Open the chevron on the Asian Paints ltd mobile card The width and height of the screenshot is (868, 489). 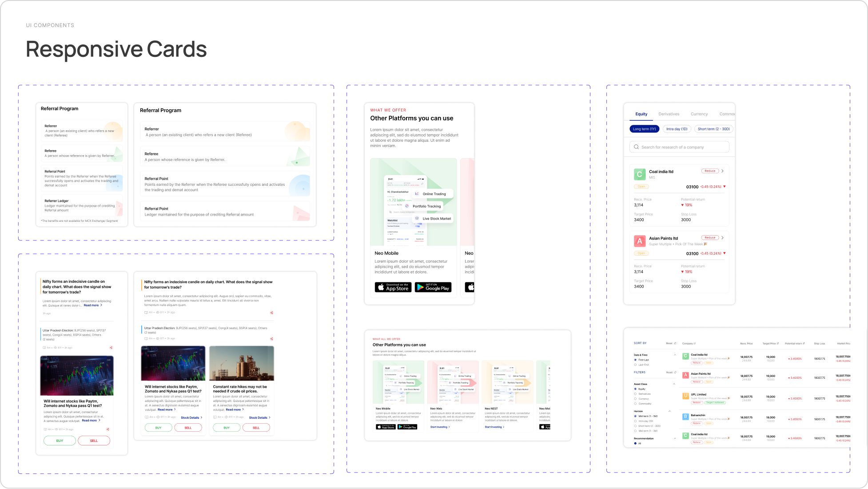click(x=723, y=237)
